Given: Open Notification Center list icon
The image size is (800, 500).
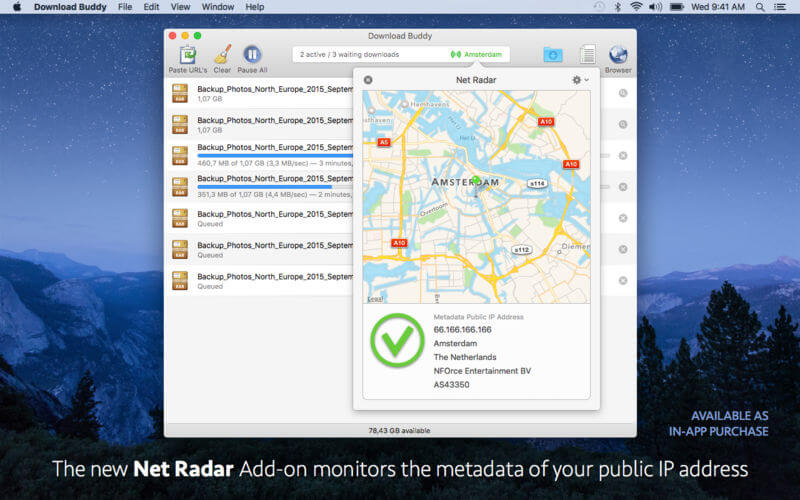Looking at the screenshot, I should (780, 7).
